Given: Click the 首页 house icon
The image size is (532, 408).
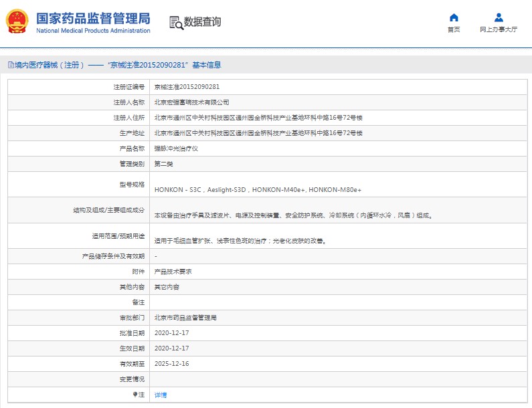Looking at the screenshot, I should pyautogui.click(x=454, y=17).
